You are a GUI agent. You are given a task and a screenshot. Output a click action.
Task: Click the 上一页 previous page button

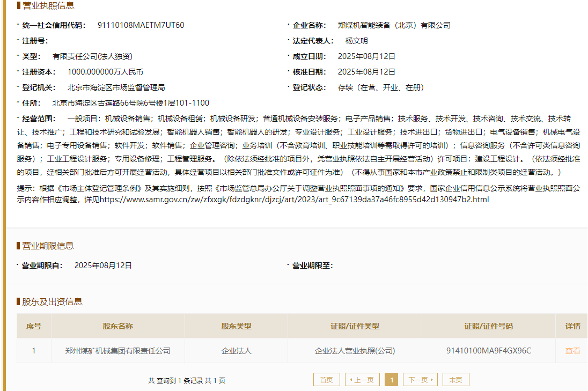pos(362,380)
